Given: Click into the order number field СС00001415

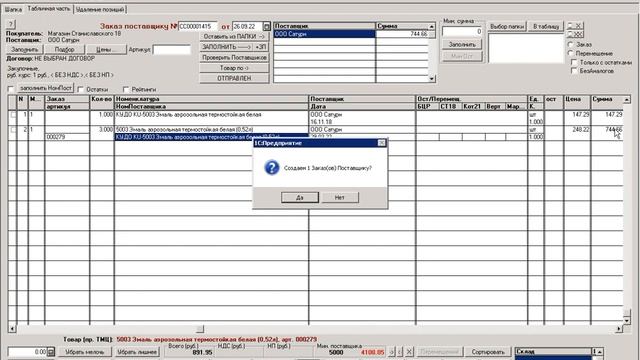Looking at the screenshot, I should click(198, 27).
